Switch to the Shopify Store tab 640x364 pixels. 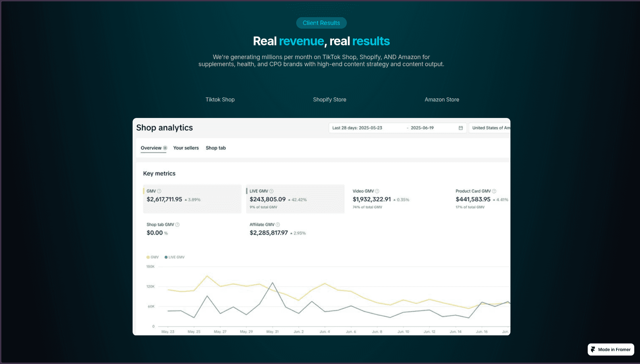[330, 99]
